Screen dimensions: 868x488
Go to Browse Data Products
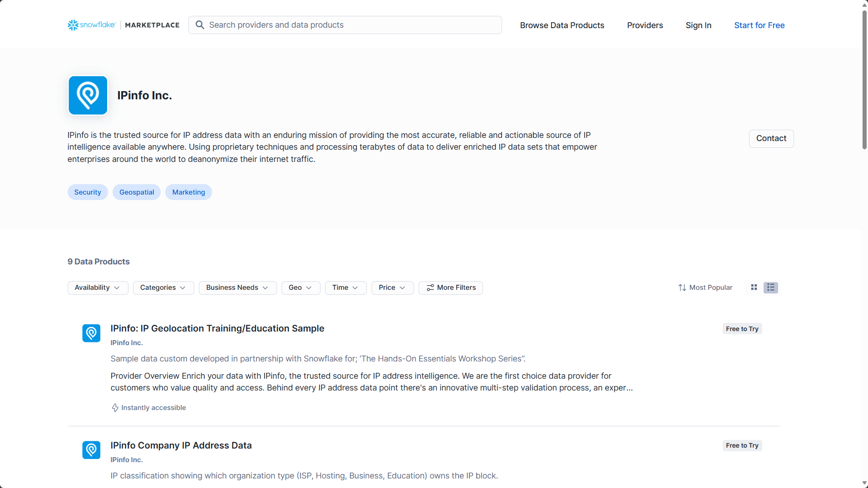[562, 25]
